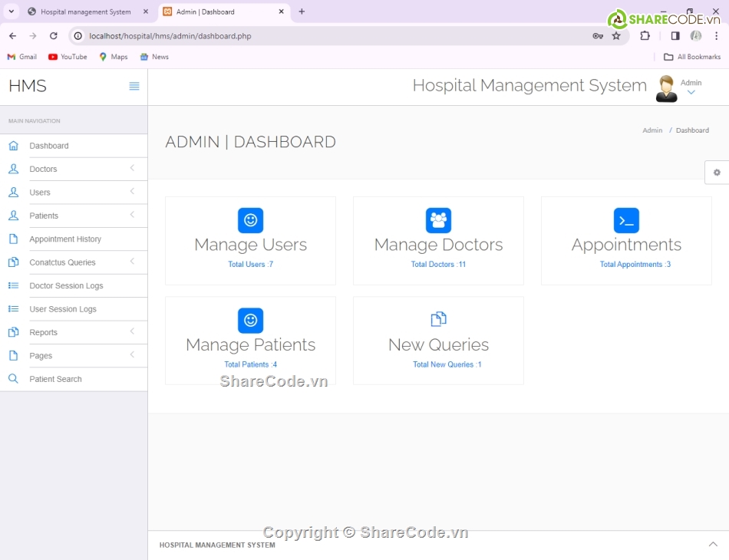
Task: Open Doctor Session Logs menu item
Action: click(66, 285)
